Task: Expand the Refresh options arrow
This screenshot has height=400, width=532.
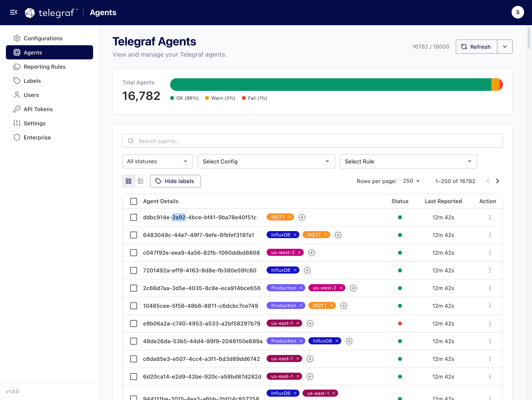Action: 504,47
